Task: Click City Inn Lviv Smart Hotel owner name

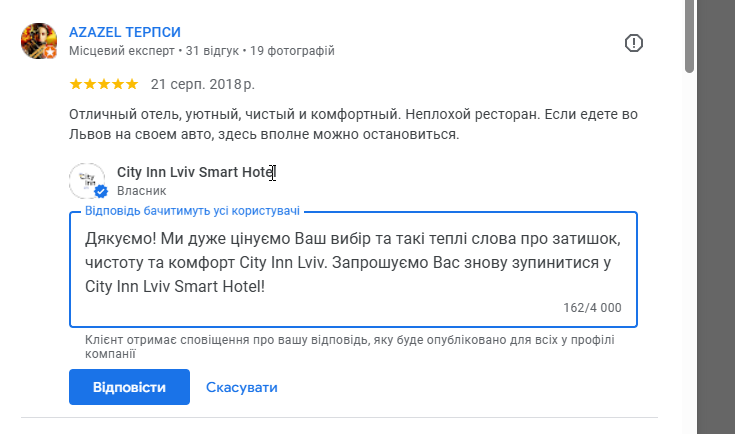Action: (x=195, y=172)
